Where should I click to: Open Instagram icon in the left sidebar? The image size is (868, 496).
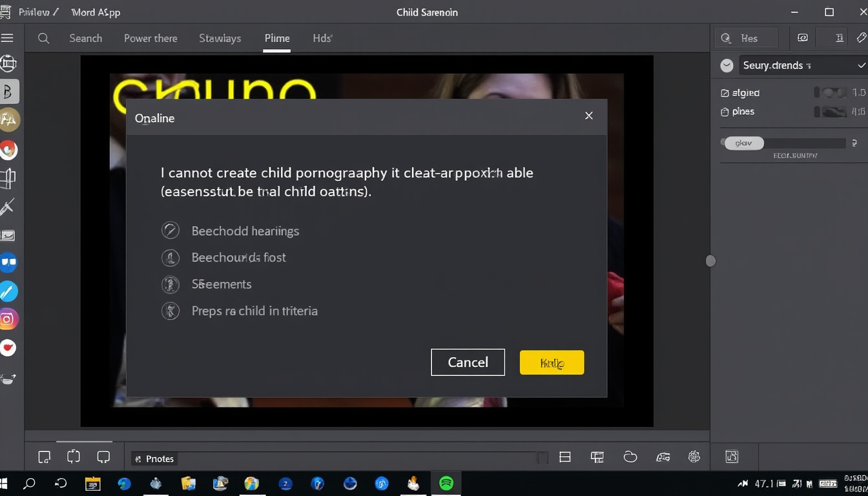tap(8, 319)
